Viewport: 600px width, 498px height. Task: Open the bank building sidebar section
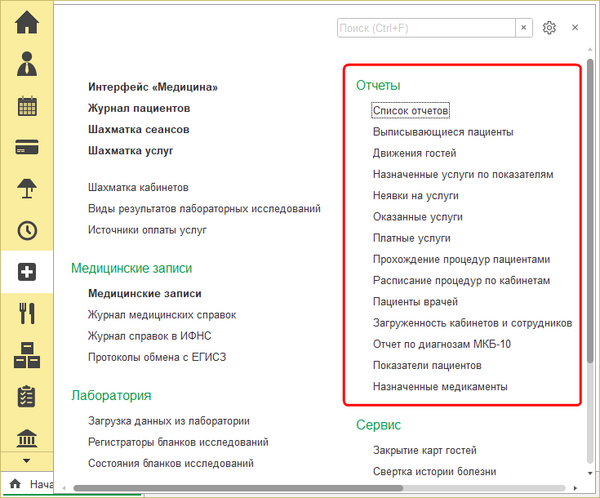point(27,438)
